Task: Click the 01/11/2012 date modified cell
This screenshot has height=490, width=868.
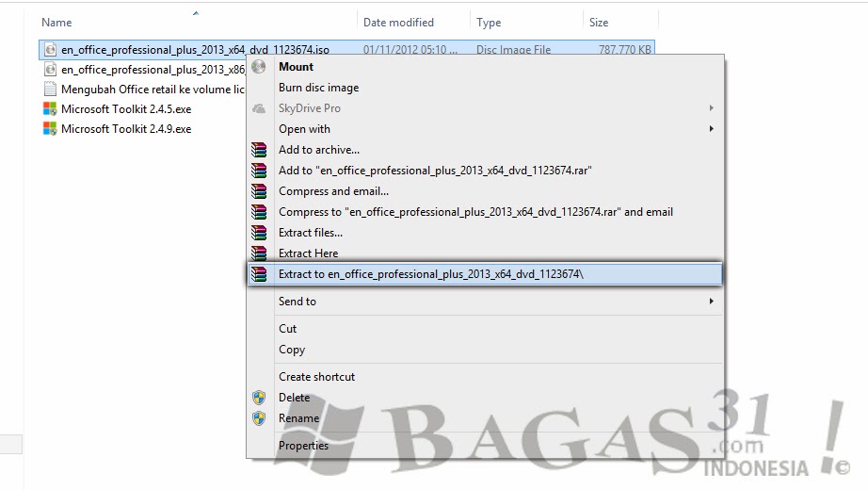Action: (410, 49)
